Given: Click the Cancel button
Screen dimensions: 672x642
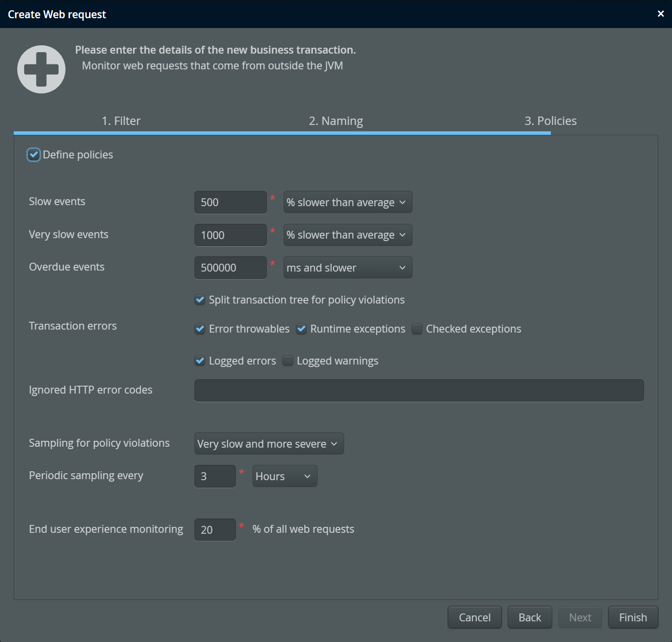Looking at the screenshot, I should coord(475,617).
